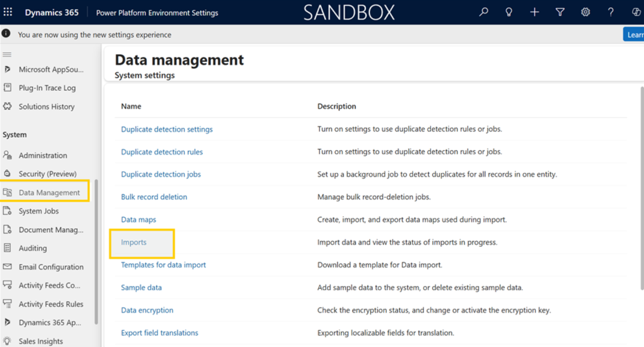Viewport: 644px width, 347px height.
Task: Click the Security (Preview) lock icon
Action: click(x=7, y=174)
